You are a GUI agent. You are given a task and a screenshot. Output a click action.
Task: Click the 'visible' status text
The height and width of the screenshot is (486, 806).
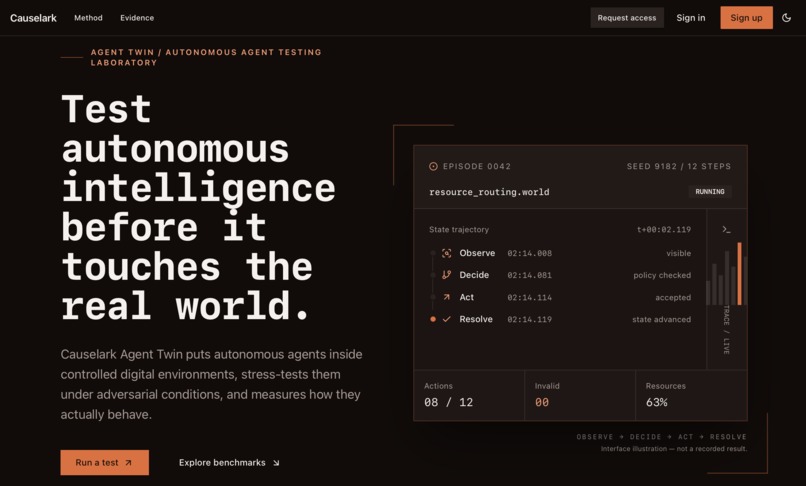point(679,253)
